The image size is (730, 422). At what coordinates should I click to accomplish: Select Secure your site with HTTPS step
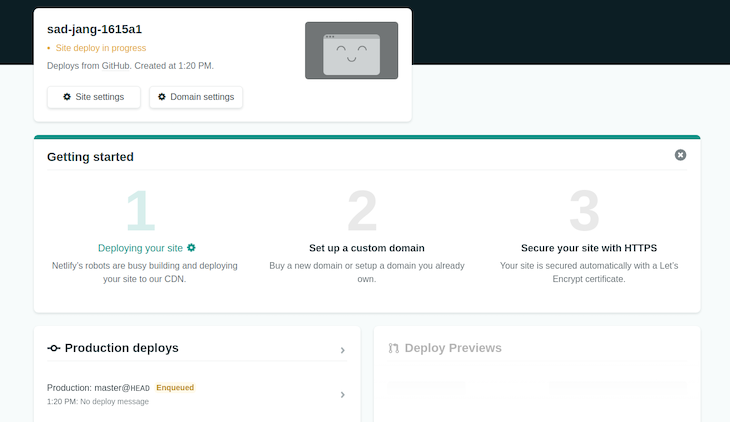click(588, 248)
